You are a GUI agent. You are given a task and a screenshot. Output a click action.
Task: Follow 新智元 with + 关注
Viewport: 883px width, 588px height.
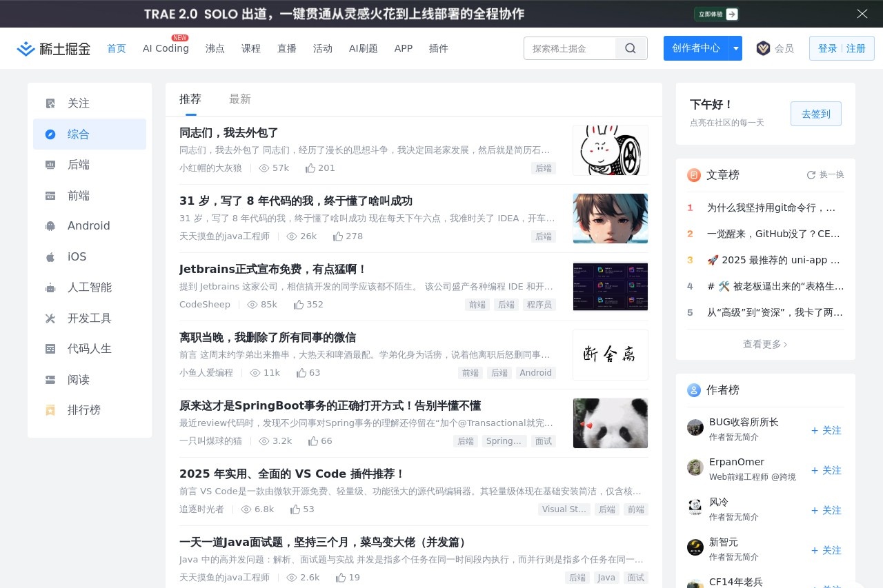(826, 550)
